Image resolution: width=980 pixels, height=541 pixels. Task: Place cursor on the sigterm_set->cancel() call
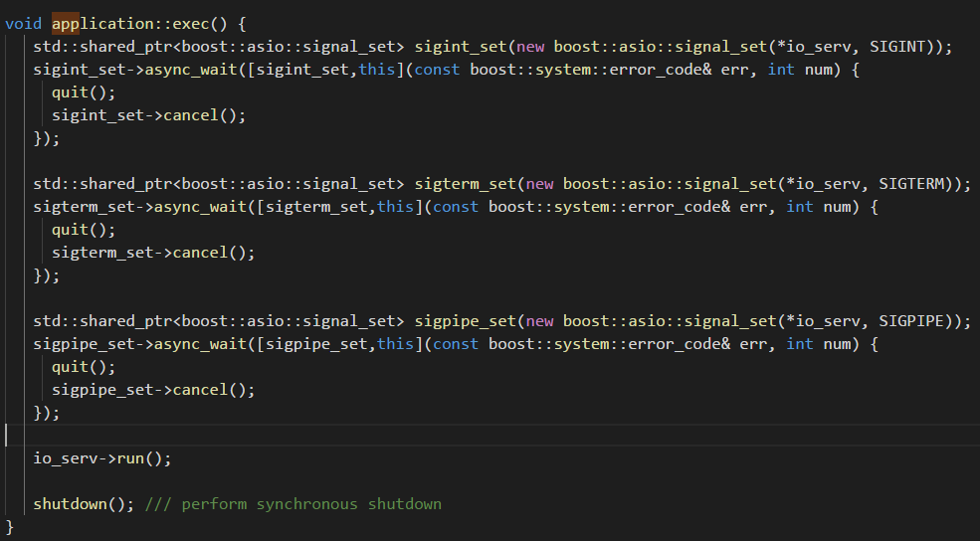tap(153, 253)
